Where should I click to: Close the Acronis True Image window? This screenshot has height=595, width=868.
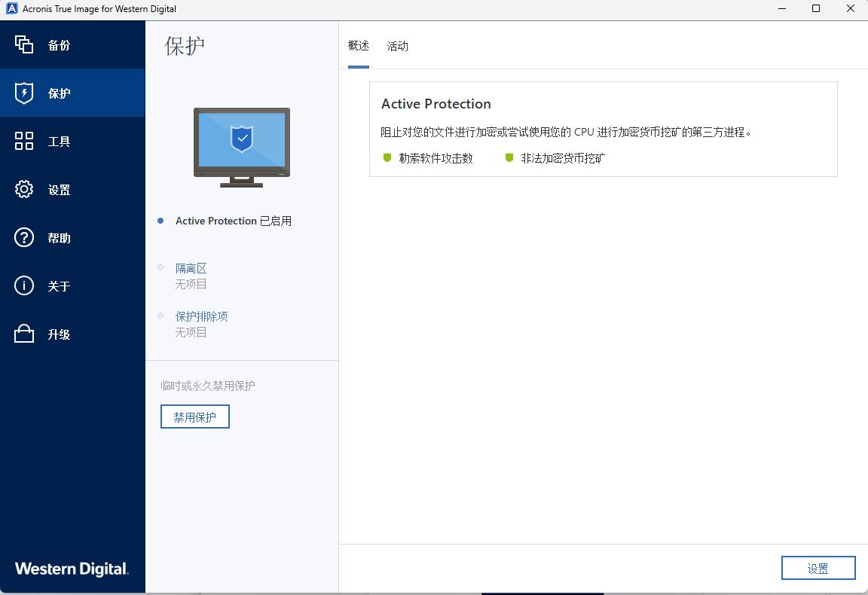[851, 9]
